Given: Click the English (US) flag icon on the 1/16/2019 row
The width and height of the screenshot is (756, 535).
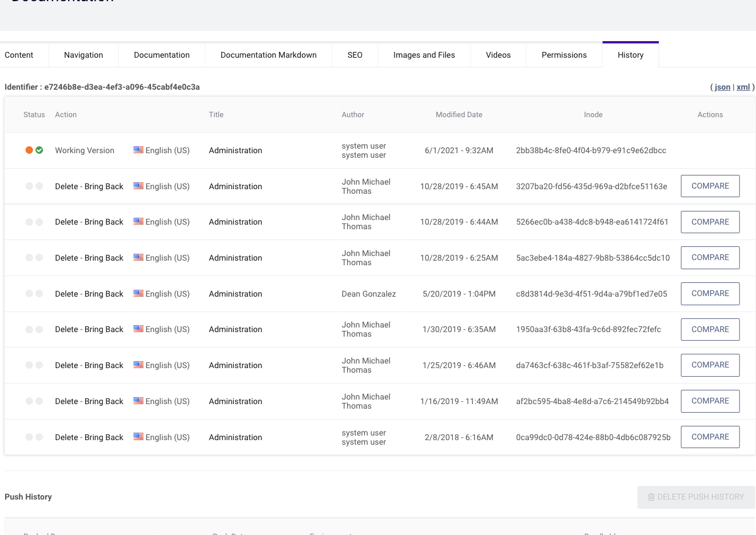Looking at the screenshot, I should [x=138, y=401].
